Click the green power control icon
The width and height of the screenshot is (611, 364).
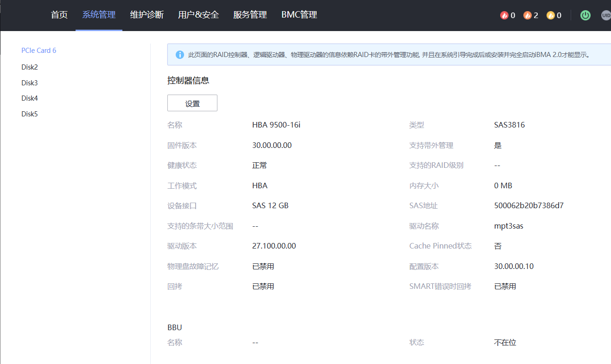pyautogui.click(x=585, y=15)
